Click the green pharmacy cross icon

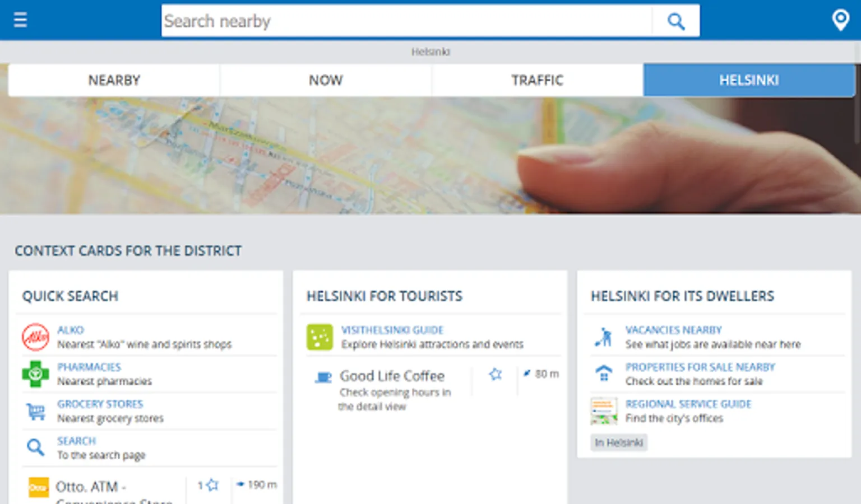coord(35,374)
